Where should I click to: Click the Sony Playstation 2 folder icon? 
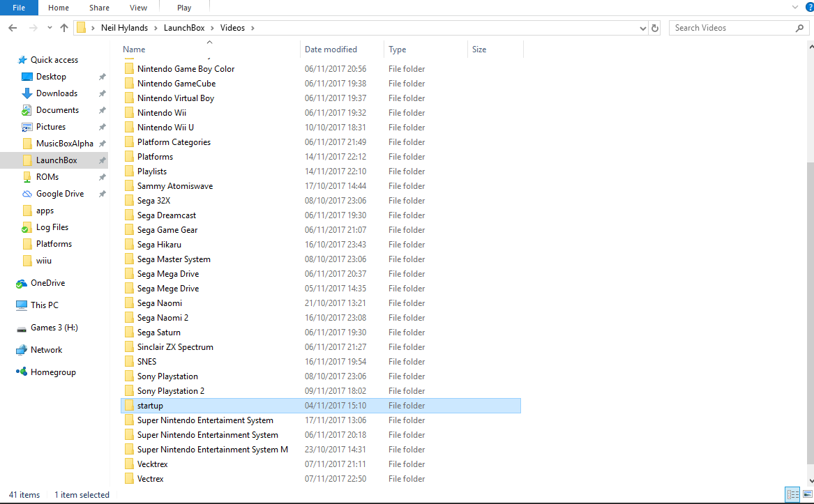pyautogui.click(x=129, y=391)
